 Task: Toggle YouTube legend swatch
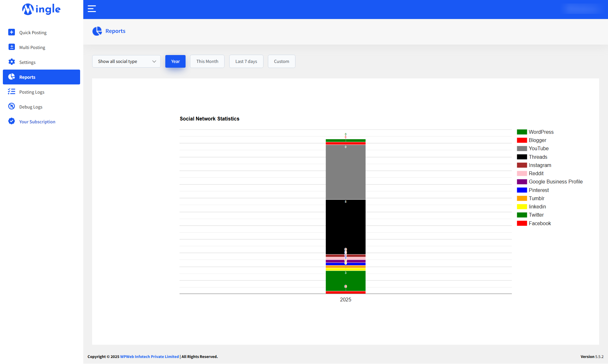coord(522,148)
